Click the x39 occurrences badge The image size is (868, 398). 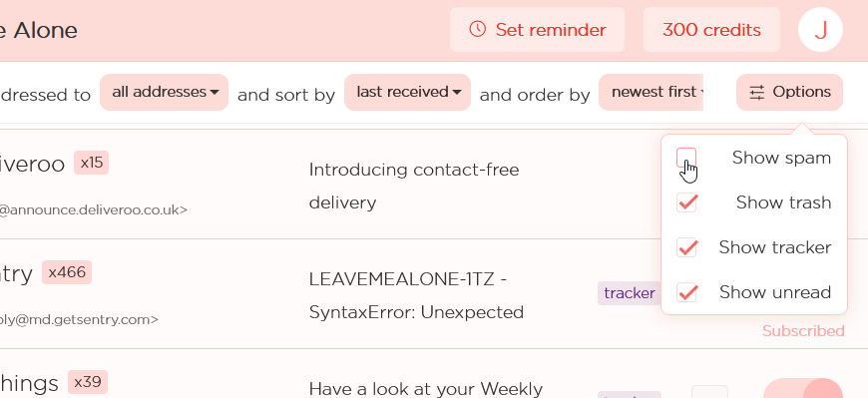pos(88,382)
